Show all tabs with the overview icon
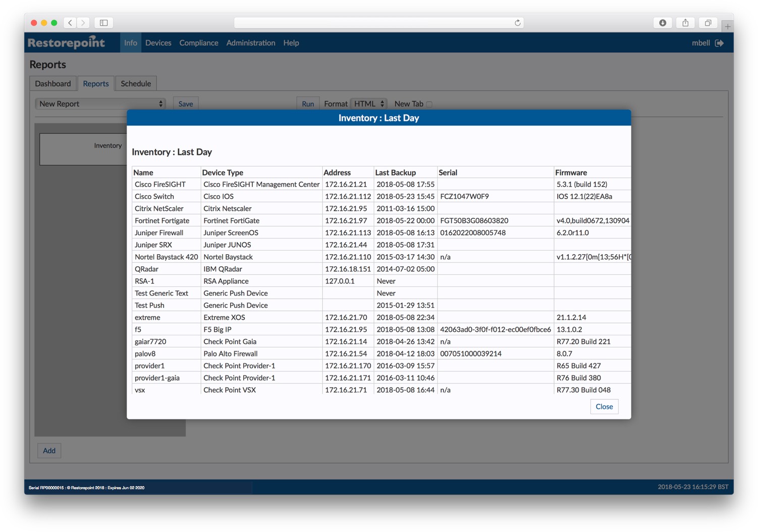The height and width of the screenshot is (532, 758). click(708, 23)
